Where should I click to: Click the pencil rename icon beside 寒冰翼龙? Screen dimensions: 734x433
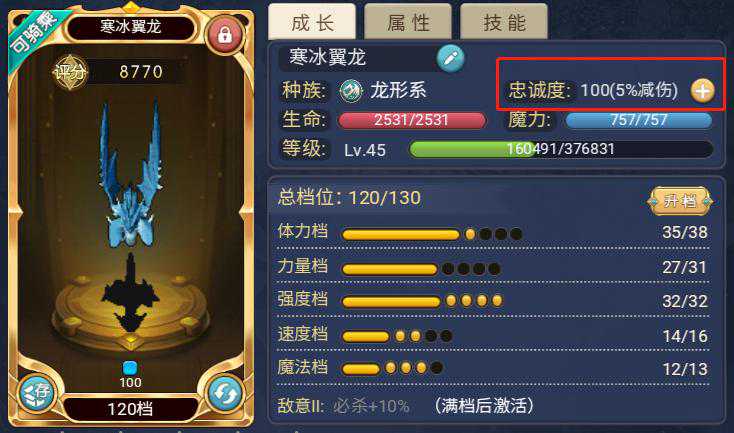(x=450, y=59)
